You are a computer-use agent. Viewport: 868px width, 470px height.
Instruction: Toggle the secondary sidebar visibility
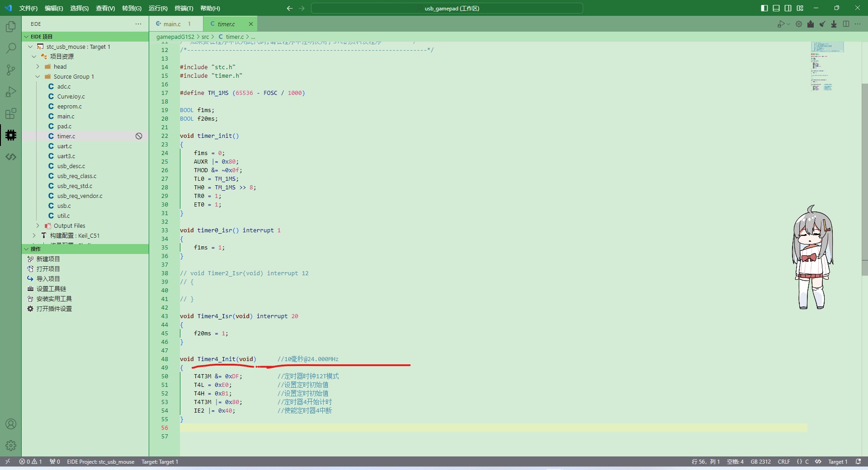[x=788, y=8]
